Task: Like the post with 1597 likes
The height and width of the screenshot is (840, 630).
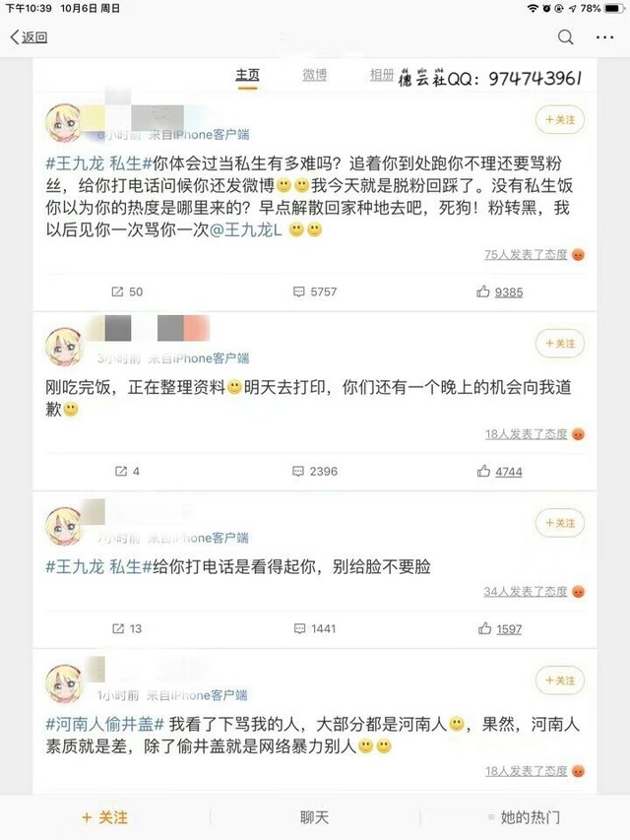Action: click(499, 629)
